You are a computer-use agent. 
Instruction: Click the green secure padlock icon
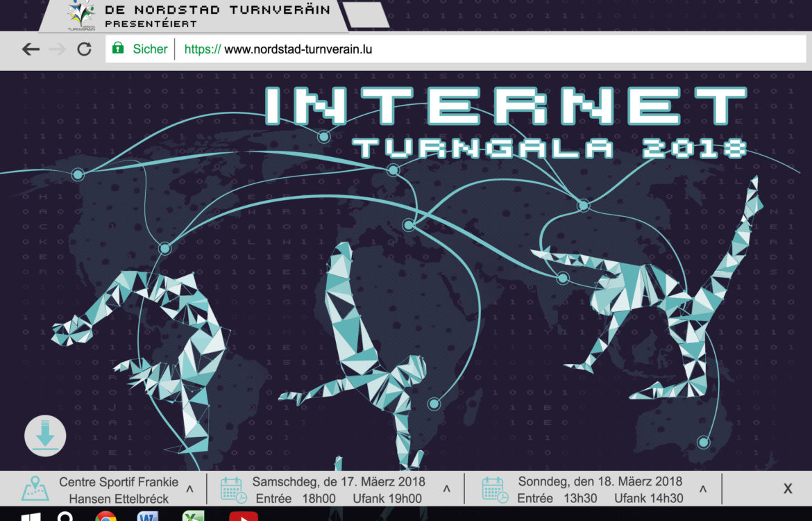point(118,49)
